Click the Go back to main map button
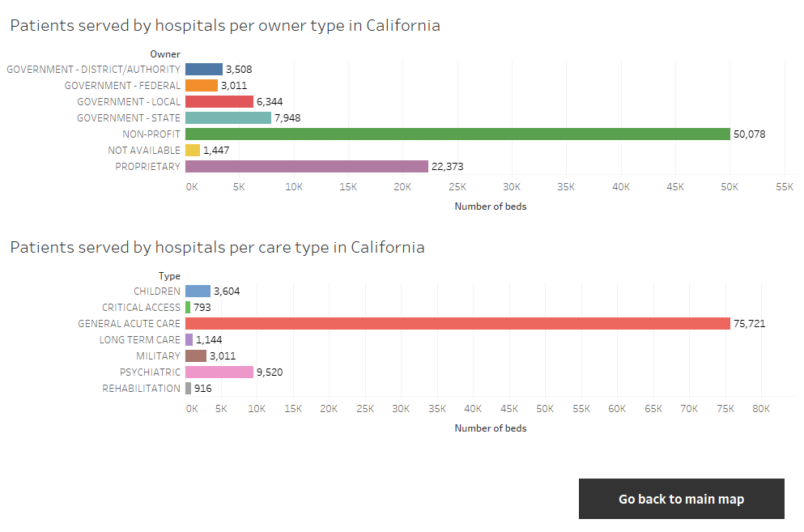This screenshot has height=532, width=804. click(681, 499)
